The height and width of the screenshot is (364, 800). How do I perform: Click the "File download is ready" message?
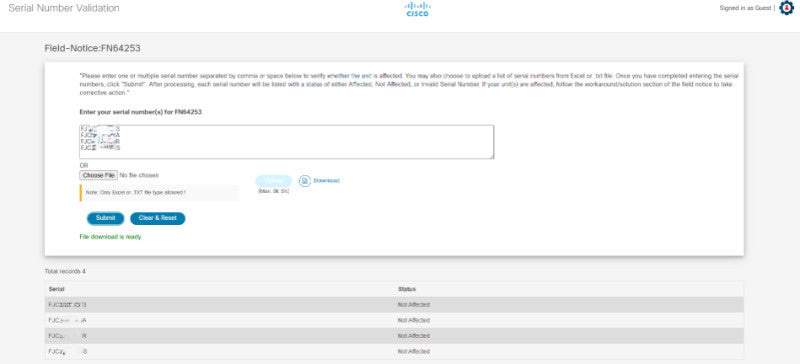point(110,237)
